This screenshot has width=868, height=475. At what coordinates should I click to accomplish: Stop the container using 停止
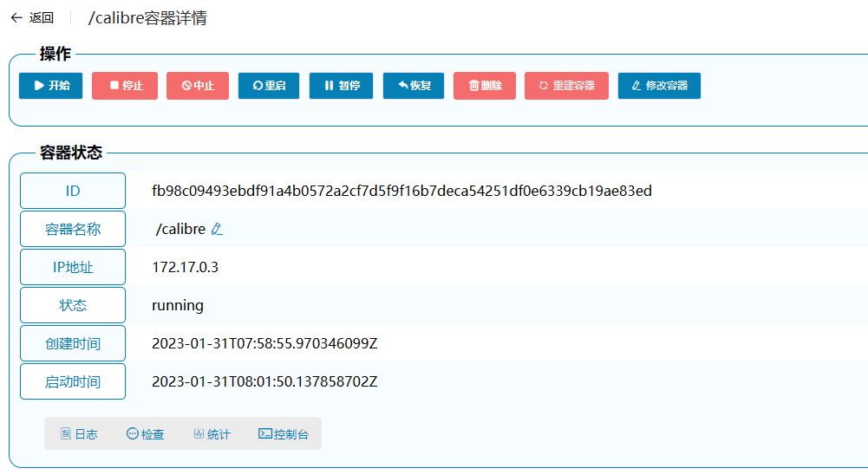pos(125,86)
